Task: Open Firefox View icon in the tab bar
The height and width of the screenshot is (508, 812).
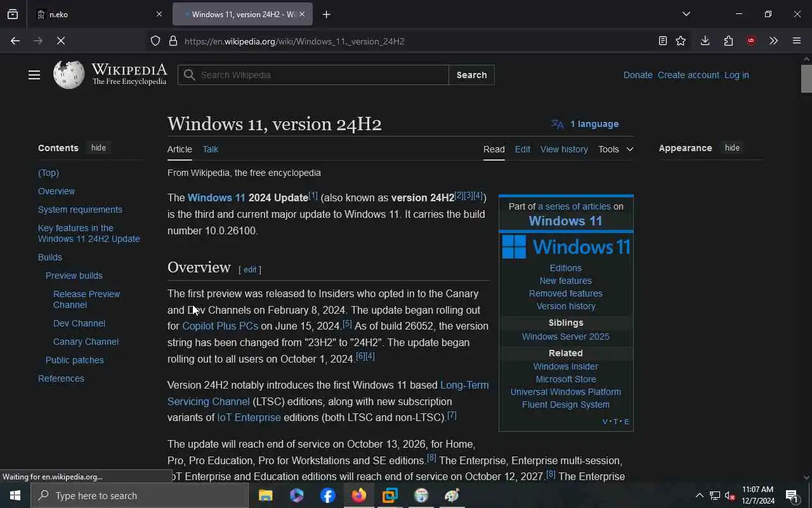Action: (x=13, y=14)
